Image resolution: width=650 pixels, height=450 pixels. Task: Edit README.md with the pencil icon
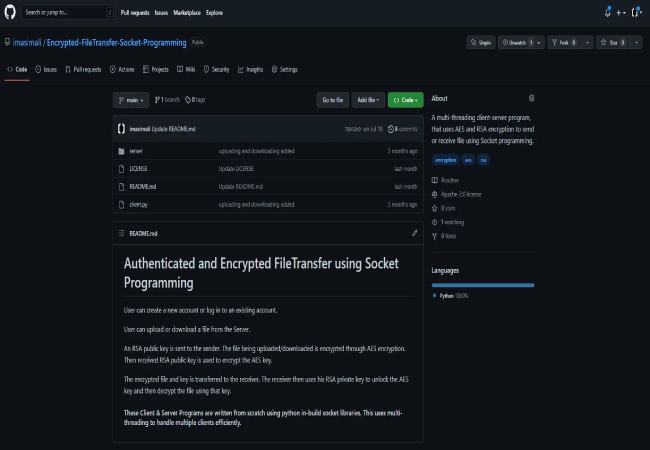point(415,233)
